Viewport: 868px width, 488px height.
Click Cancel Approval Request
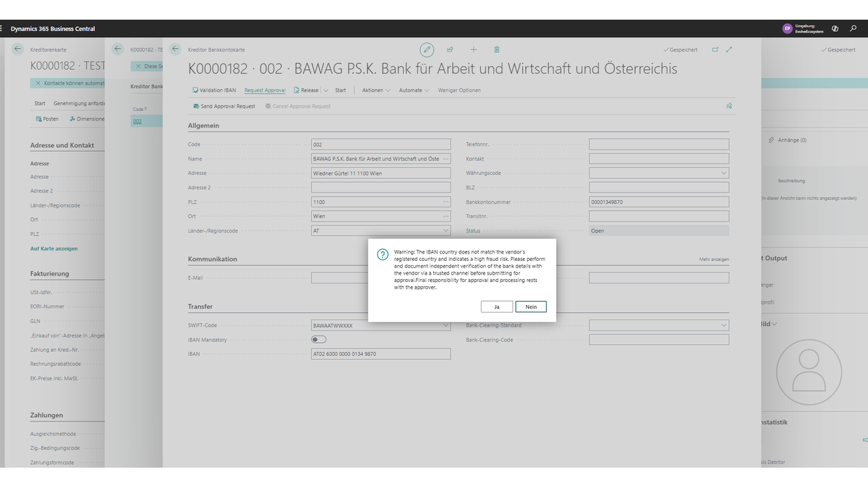point(298,106)
